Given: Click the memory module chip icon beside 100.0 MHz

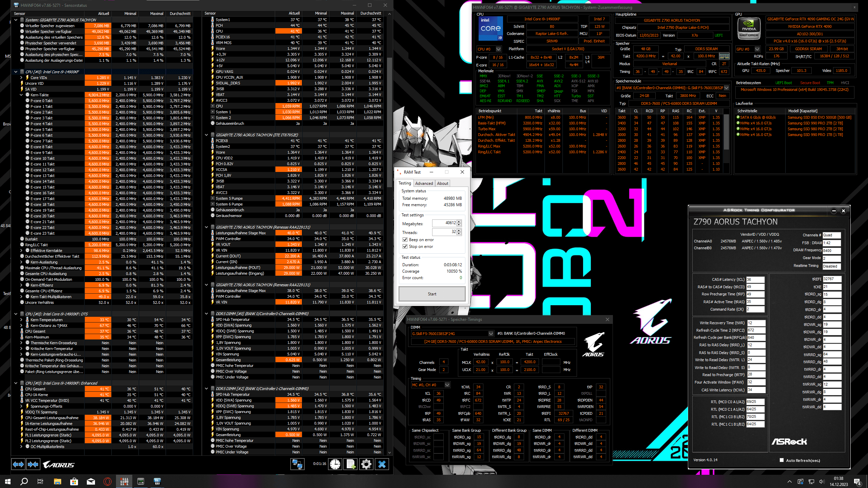Looking at the screenshot, I should point(724,56).
